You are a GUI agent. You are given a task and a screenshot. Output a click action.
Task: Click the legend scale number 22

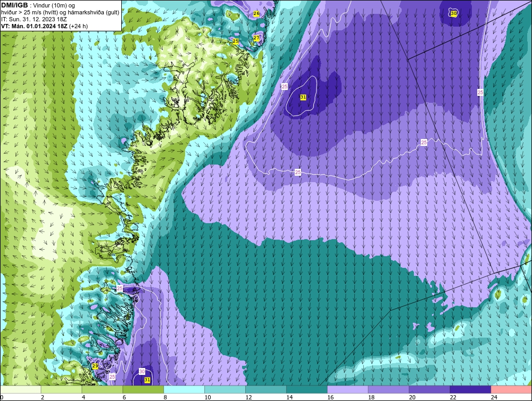(453, 397)
